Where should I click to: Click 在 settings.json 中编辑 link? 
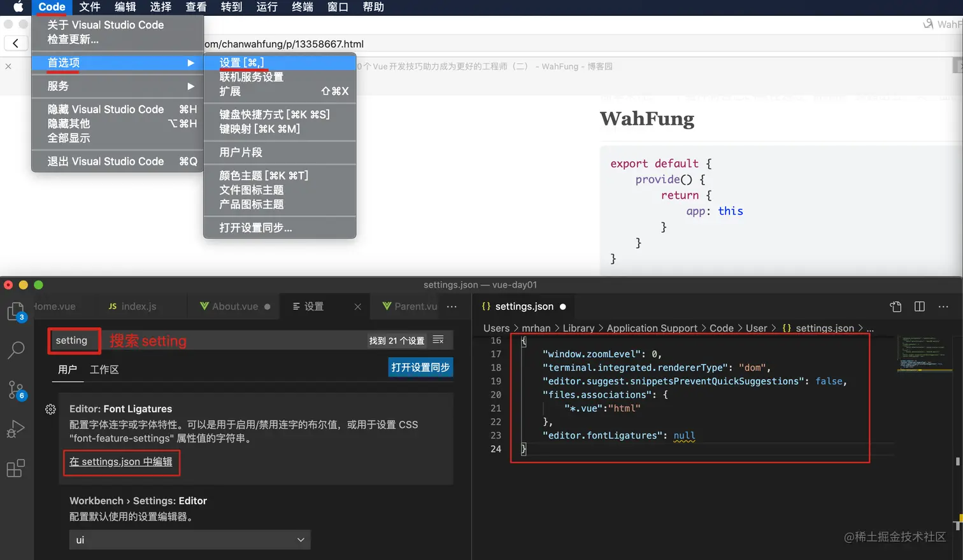click(x=120, y=461)
